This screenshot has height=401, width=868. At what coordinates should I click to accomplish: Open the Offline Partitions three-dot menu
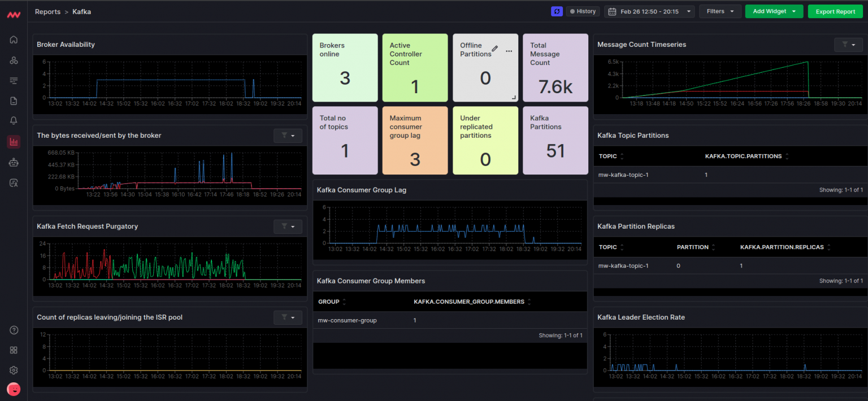(509, 51)
